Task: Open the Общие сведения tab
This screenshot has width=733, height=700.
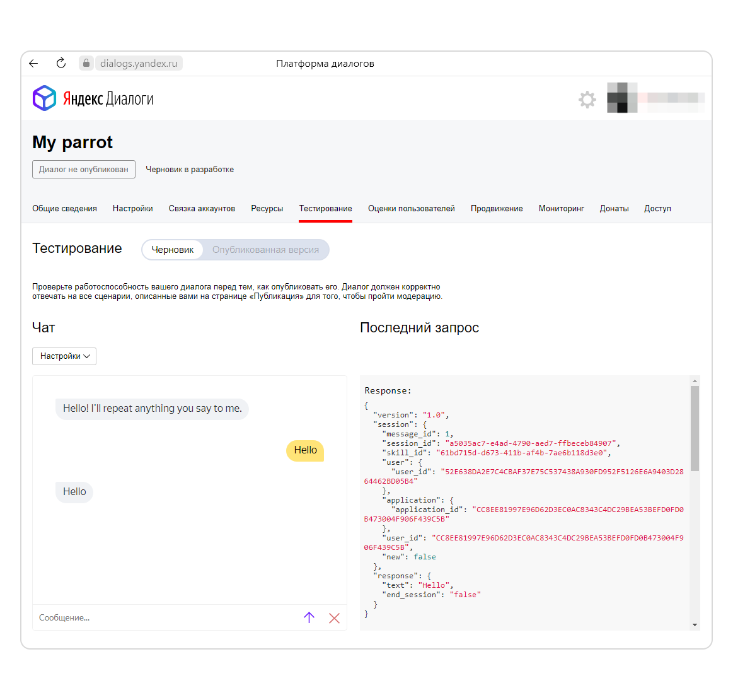Action: 64,209
